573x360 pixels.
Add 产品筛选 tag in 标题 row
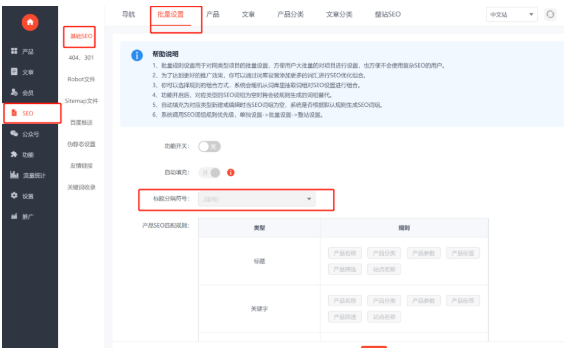pos(345,269)
